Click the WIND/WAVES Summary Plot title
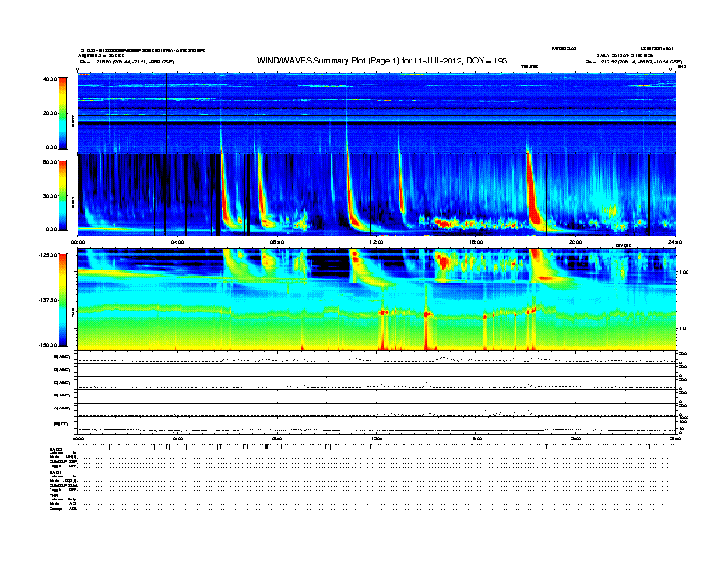 point(382,61)
